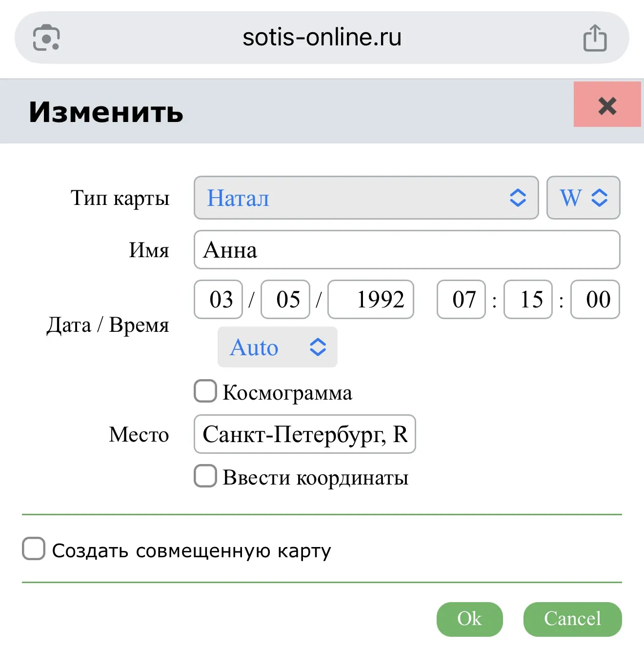This screenshot has width=644, height=648.
Task: Click the Имя field containing Анна
Action: coord(406,250)
